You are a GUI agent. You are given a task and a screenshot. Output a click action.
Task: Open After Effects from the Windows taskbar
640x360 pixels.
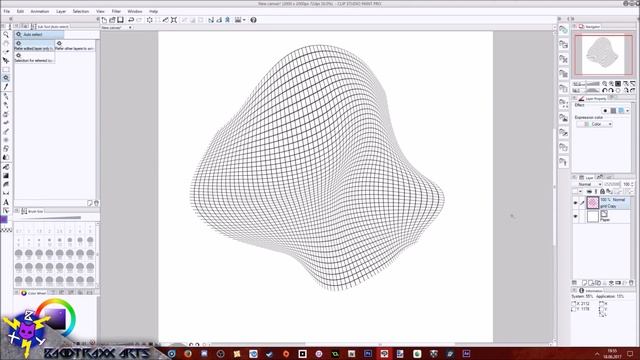point(466,353)
